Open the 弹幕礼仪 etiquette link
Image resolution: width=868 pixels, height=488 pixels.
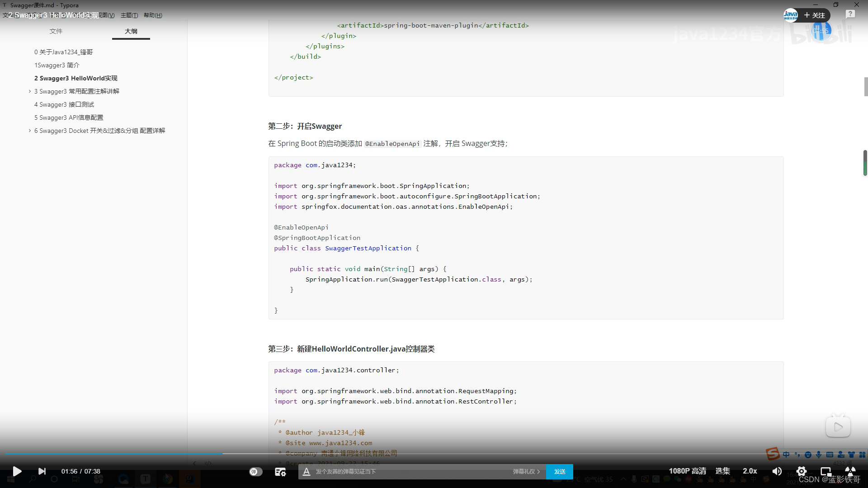click(x=526, y=471)
